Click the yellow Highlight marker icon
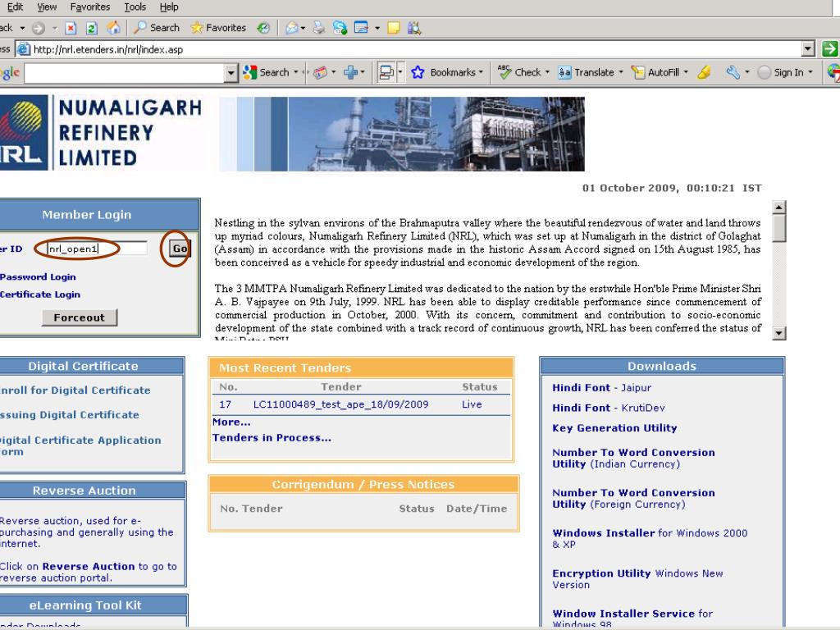The width and height of the screenshot is (840, 630). point(705,72)
